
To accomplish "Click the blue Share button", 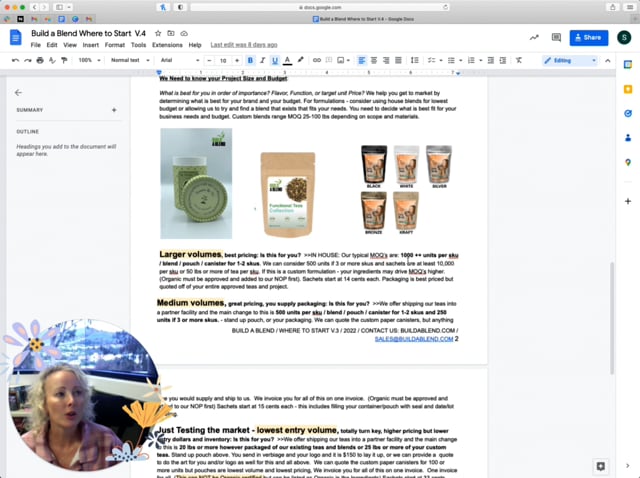I will [x=588, y=38].
